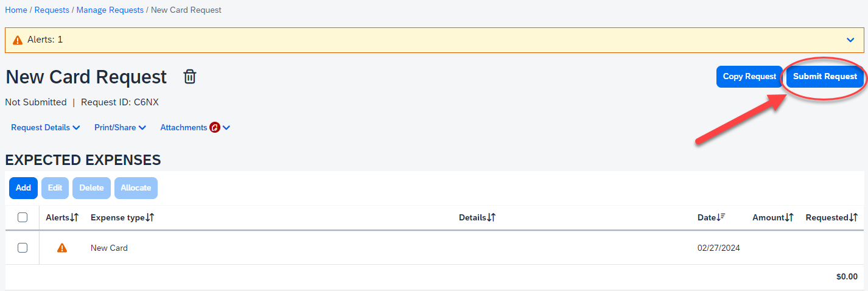Screen dimensions: 868x291
Task: Sort by Requested column
Action: pos(853,217)
